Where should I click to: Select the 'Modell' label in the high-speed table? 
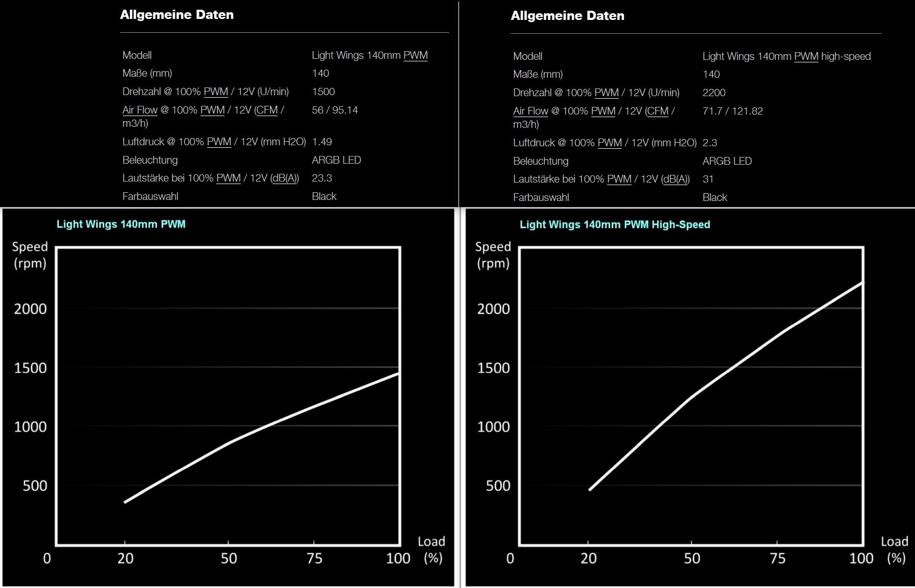point(528,56)
